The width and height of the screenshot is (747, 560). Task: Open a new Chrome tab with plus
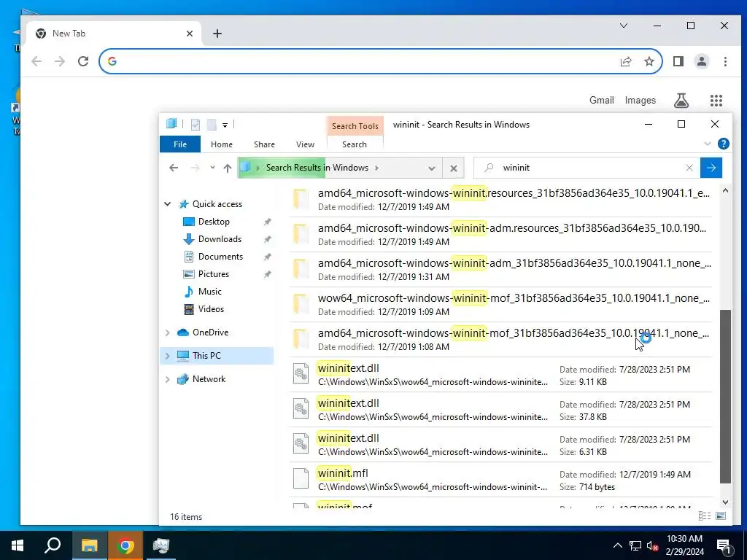[217, 34]
